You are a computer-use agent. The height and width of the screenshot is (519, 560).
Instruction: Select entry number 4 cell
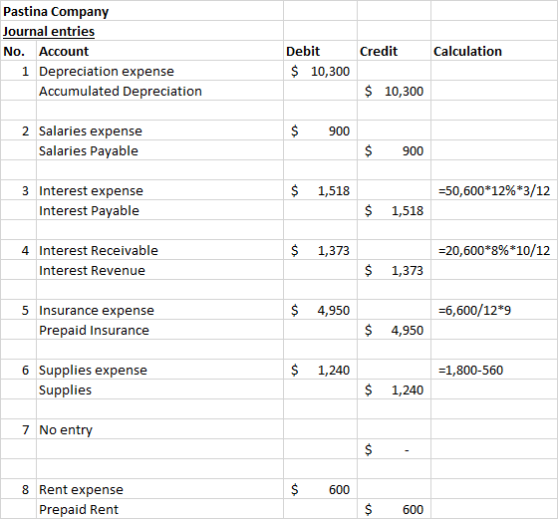click(x=18, y=250)
